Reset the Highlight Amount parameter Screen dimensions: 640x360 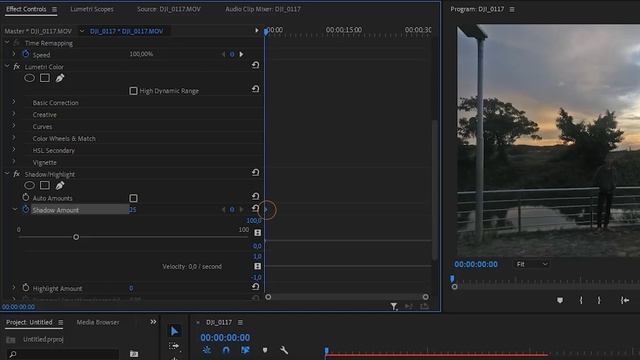point(256,287)
